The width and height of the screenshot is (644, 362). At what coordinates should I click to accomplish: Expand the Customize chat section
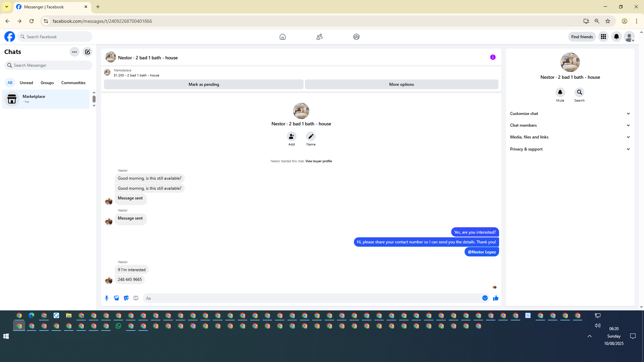[x=570, y=114]
